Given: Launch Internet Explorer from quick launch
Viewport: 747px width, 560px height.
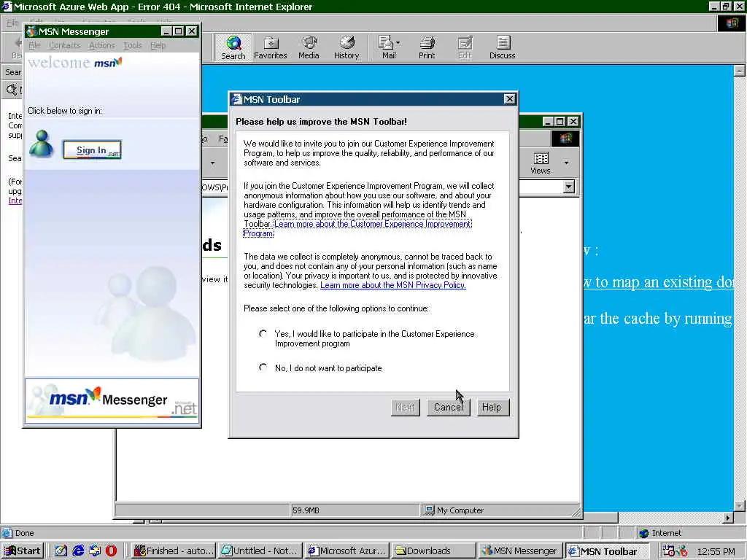Looking at the screenshot, I should pos(78,551).
